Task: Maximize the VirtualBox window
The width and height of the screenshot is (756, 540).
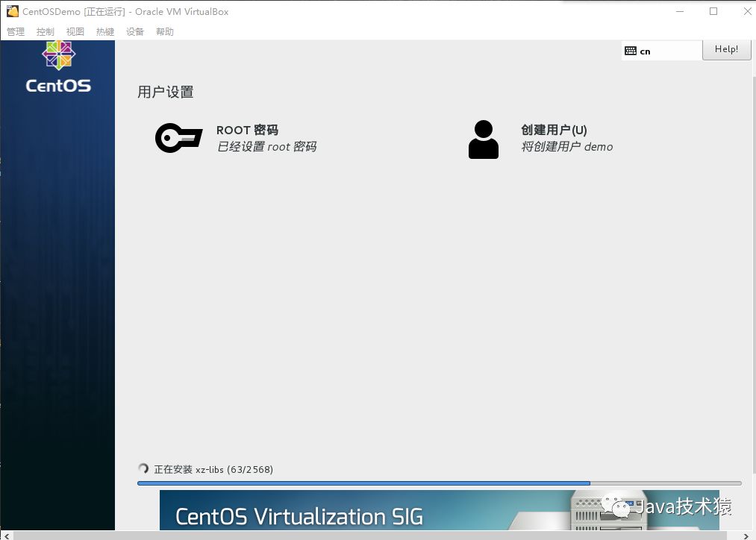Action: click(713, 12)
